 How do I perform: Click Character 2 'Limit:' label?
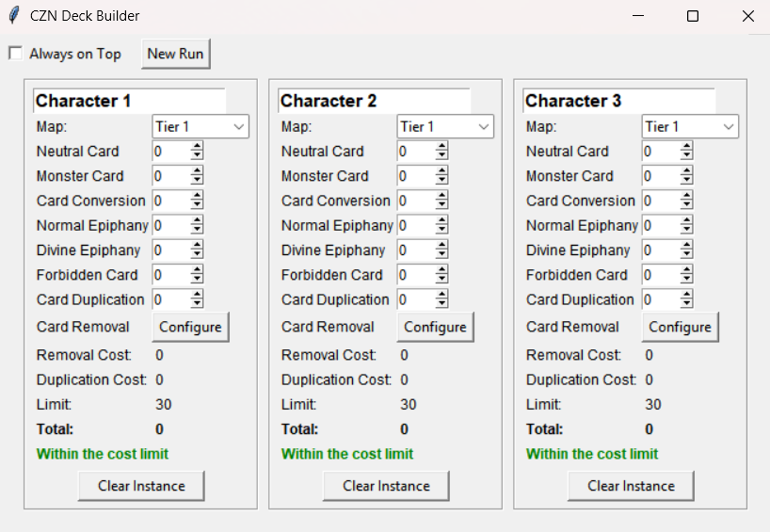pyautogui.click(x=298, y=404)
